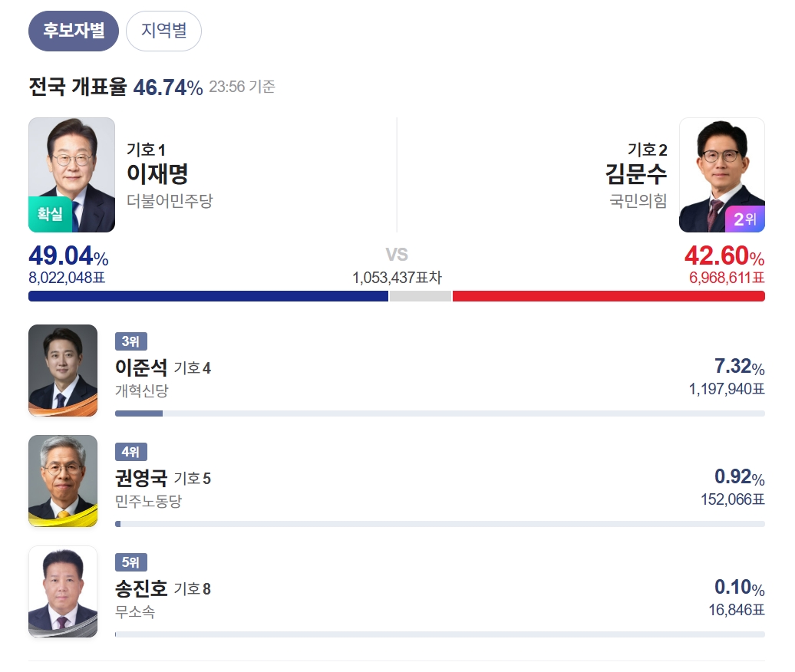Open 송진호 candidate photo
Image resolution: width=795 pixels, height=672 pixels.
63,591
